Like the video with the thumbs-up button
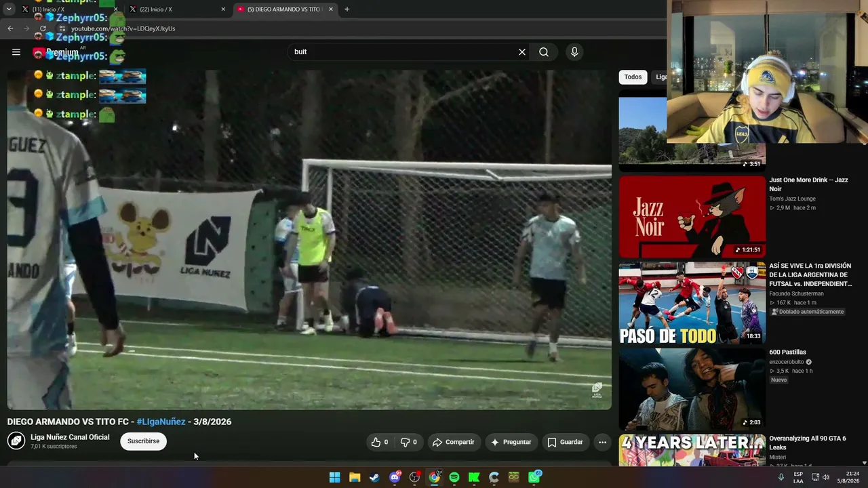 coord(379,442)
